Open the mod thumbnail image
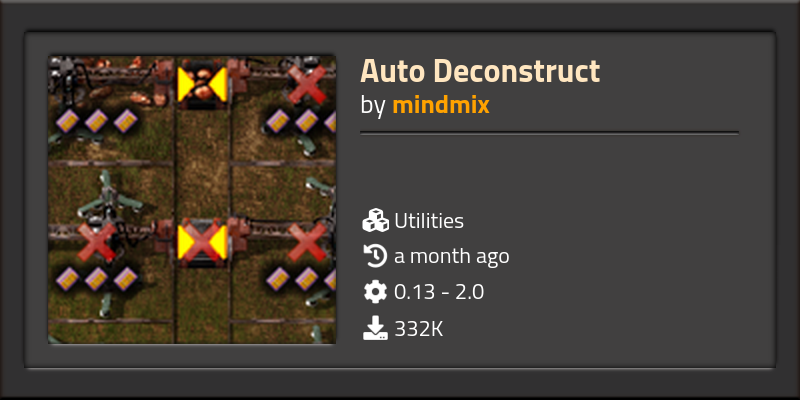 coord(192,199)
